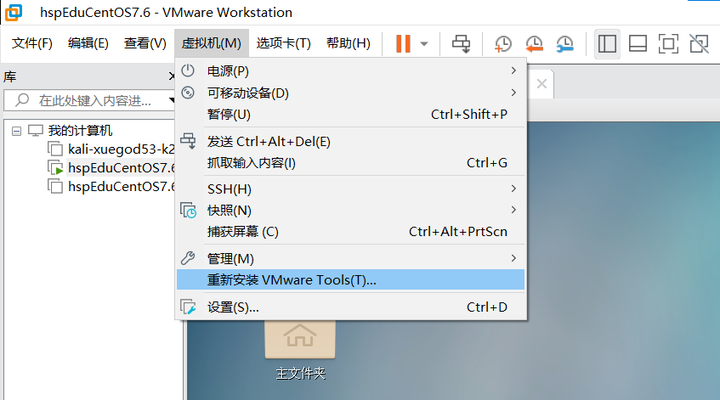This screenshot has width=720, height=400.
Task: Select 发送 Ctrl+Alt+Del(E) menu entry
Action: click(x=350, y=141)
